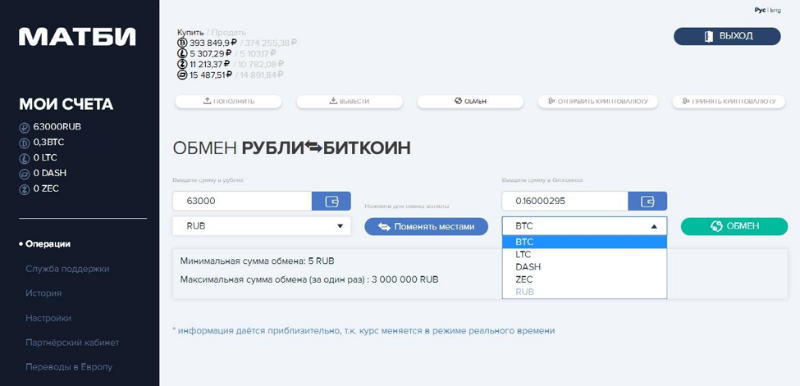Switch to the Купить rates tab
The height and width of the screenshot is (386, 800).
coord(190,33)
